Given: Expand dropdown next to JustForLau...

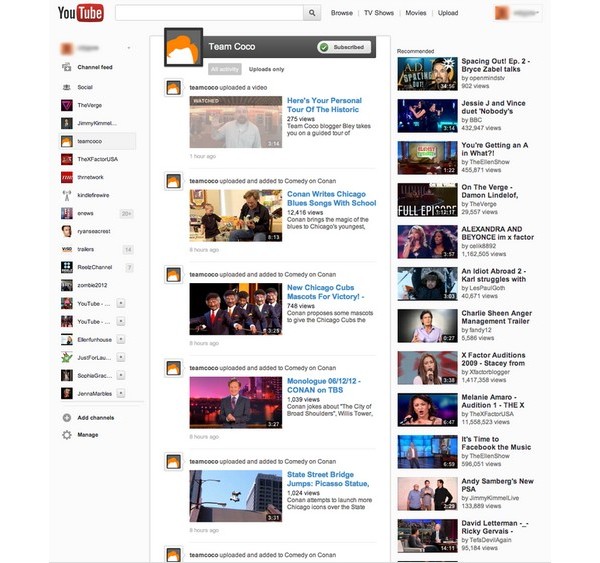Looking at the screenshot, I should click(121, 357).
